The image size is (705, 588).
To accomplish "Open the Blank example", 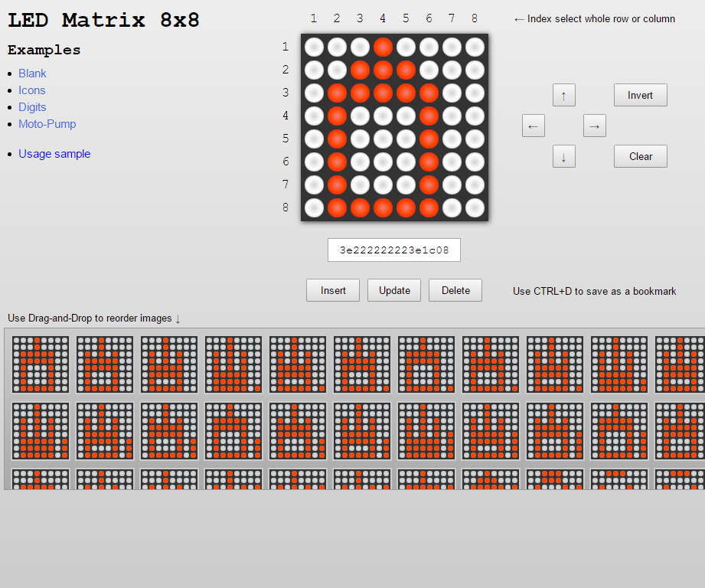I will click(32, 73).
